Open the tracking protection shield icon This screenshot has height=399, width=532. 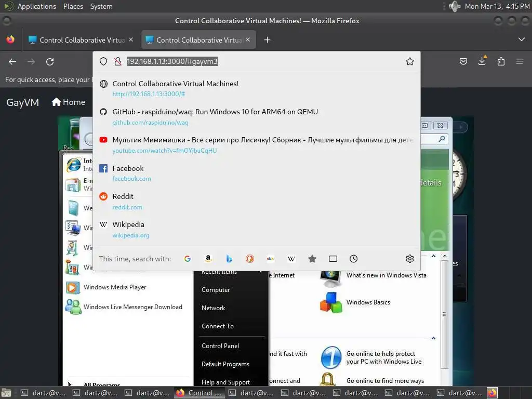click(x=103, y=61)
